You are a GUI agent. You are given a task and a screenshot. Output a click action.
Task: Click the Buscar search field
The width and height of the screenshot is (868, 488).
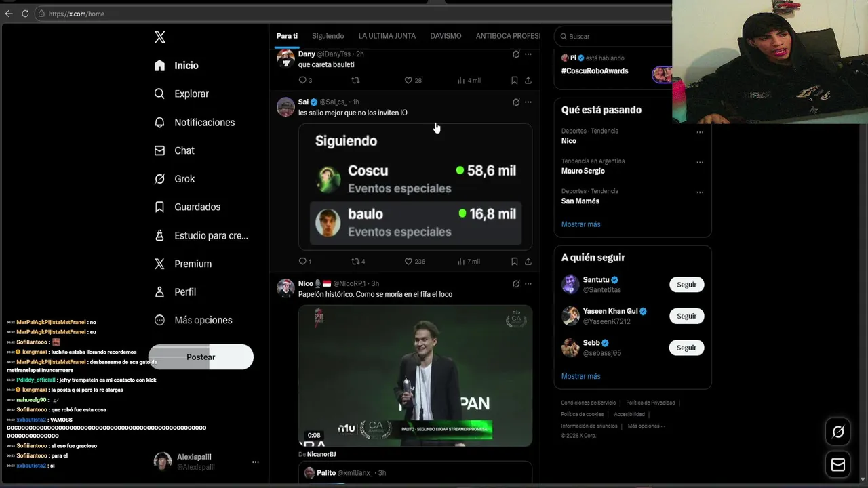click(x=614, y=37)
